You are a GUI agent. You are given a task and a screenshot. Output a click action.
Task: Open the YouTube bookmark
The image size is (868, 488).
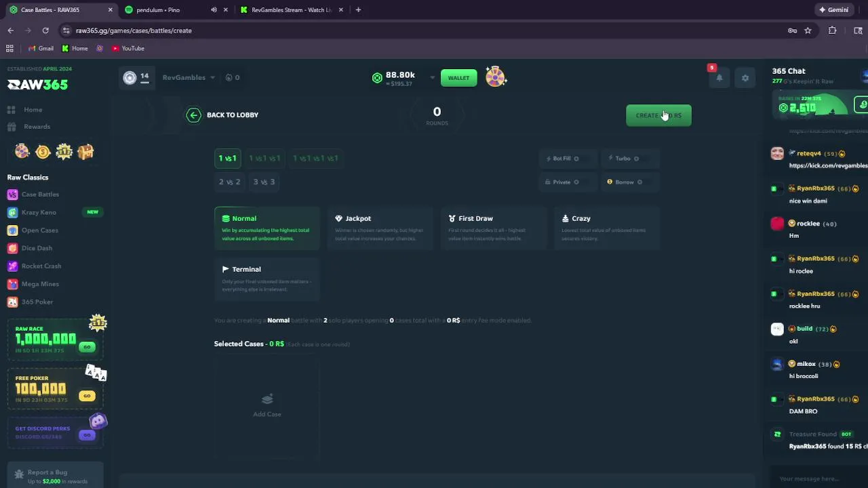point(128,49)
